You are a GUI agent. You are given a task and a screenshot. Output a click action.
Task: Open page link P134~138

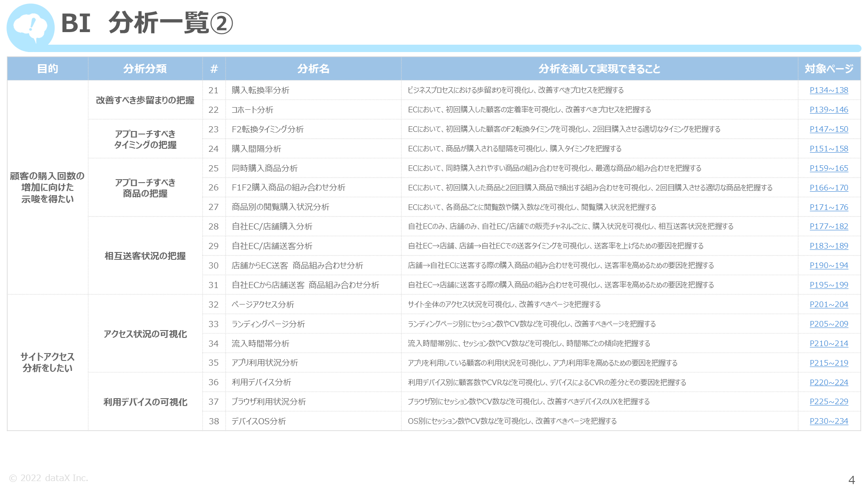829,90
